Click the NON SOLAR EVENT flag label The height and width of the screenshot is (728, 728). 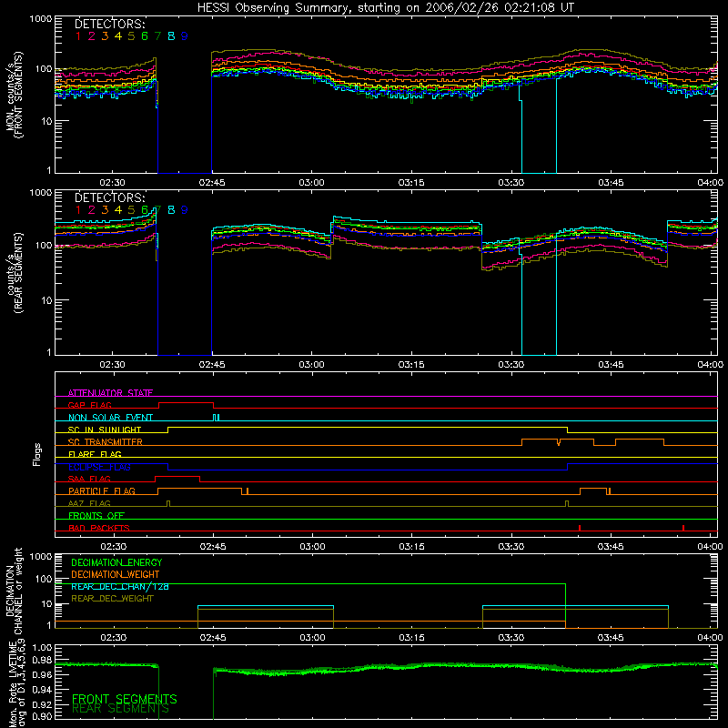tap(110, 418)
